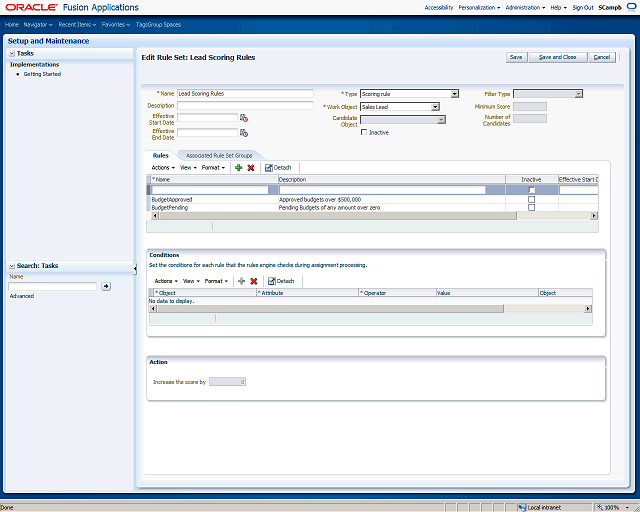Click the Increase the score by field
The height and width of the screenshot is (512, 640).
click(227, 382)
